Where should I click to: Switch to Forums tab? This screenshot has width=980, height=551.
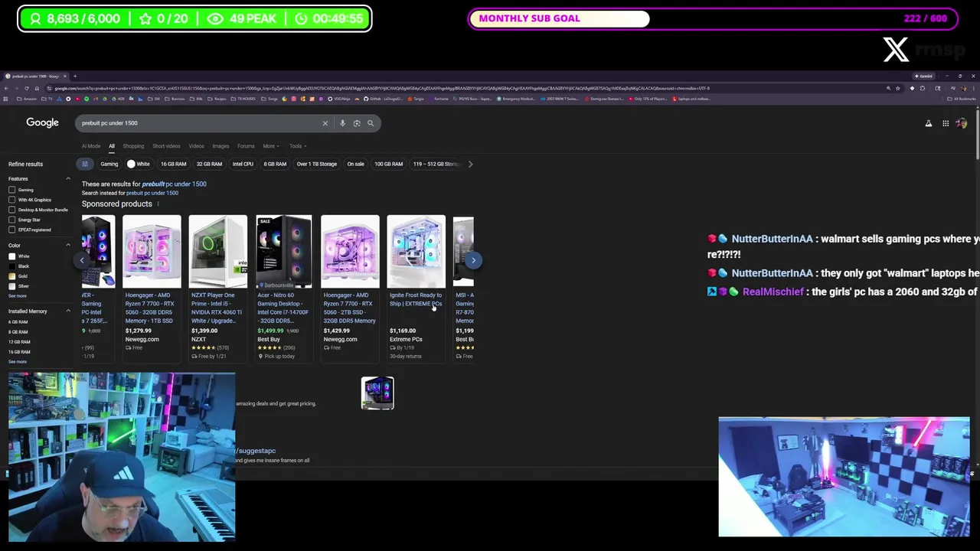(x=246, y=146)
